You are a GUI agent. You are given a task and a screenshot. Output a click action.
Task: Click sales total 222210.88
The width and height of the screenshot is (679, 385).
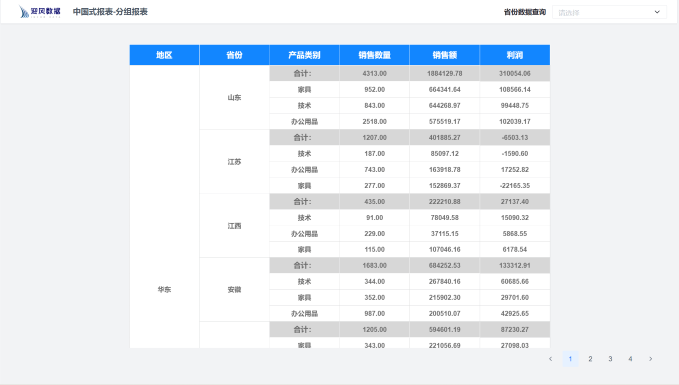click(445, 202)
